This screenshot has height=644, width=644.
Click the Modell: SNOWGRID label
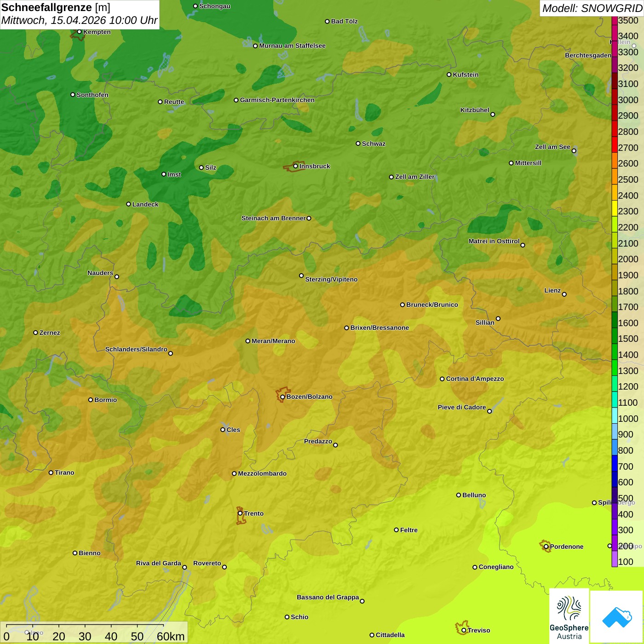click(592, 8)
